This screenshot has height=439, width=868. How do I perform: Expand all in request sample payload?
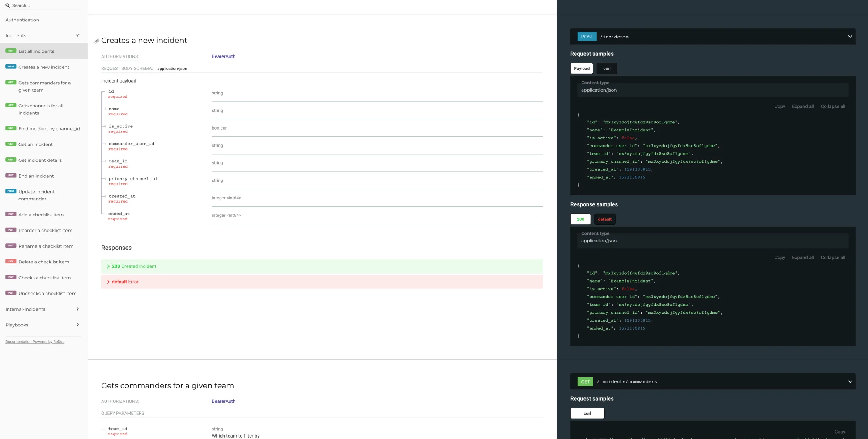pos(803,106)
